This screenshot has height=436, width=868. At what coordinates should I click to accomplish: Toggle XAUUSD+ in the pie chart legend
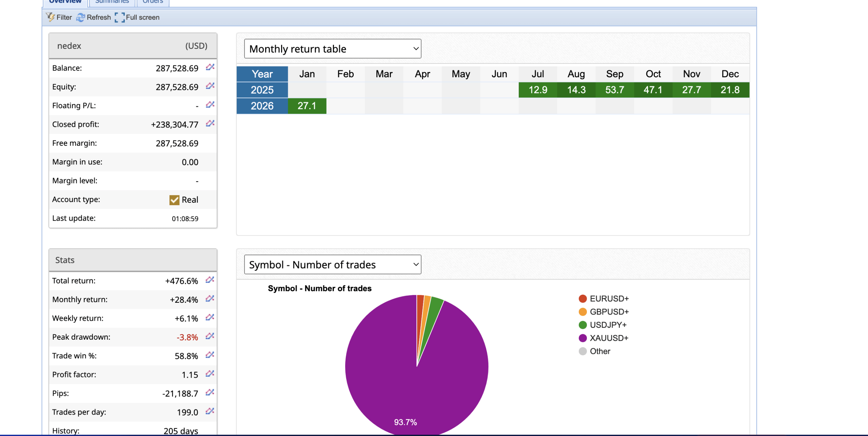pyautogui.click(x=609, y=338)
